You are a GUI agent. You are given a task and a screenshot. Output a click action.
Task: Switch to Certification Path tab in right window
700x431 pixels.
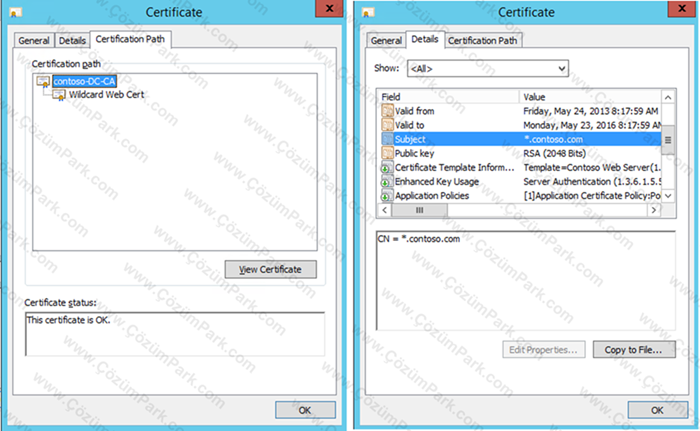[483, 41]
